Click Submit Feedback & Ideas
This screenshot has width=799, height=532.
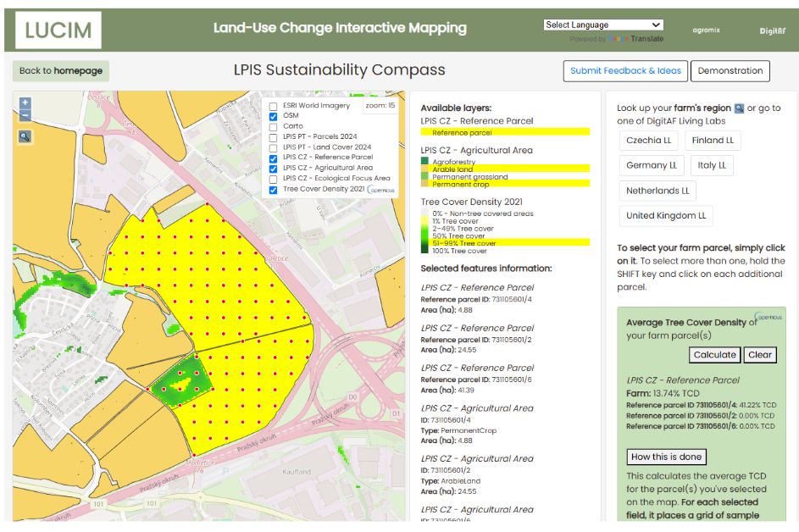[x=625, y=71]
